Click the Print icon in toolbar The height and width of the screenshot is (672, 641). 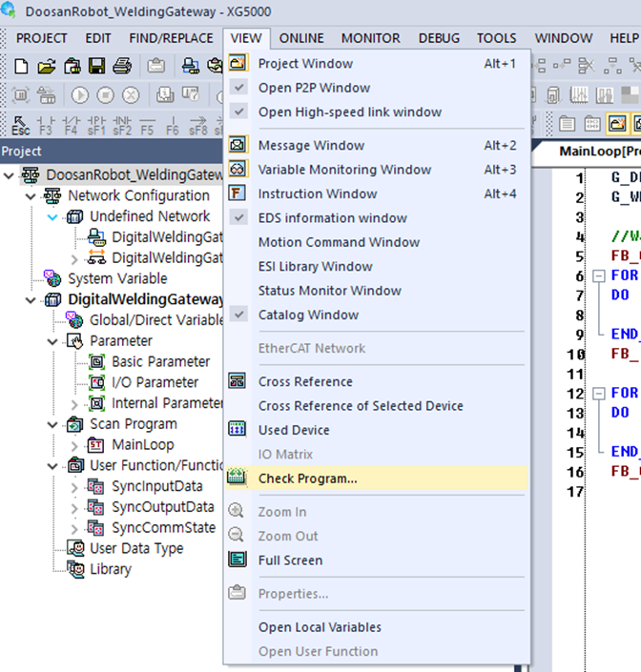122,66
